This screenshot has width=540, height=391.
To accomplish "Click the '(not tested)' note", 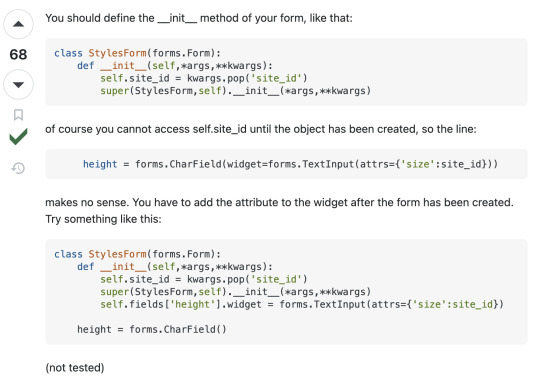I will click(x=75, y=368).
